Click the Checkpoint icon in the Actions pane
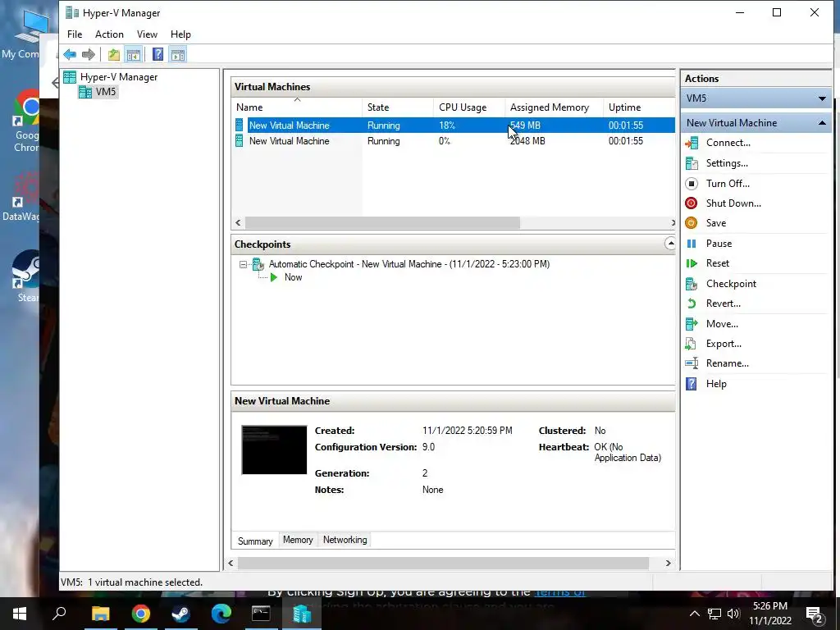The height and width of the screenshot is (630, 840). (x=692, y=284)
